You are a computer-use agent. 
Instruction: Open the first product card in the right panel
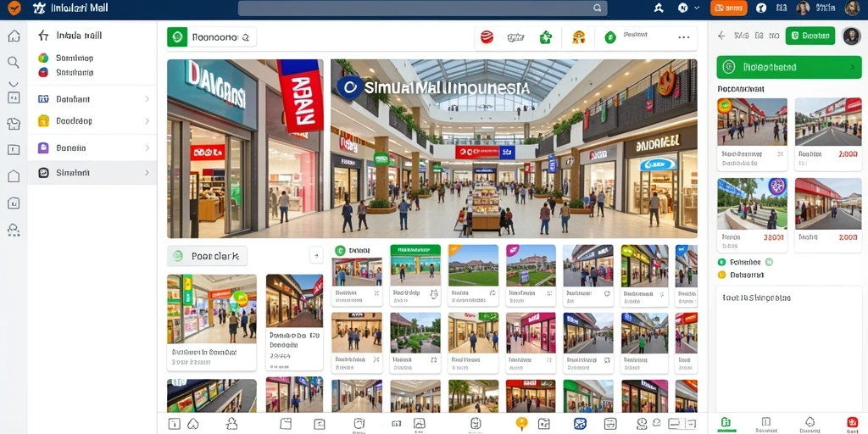click(752, 135)
